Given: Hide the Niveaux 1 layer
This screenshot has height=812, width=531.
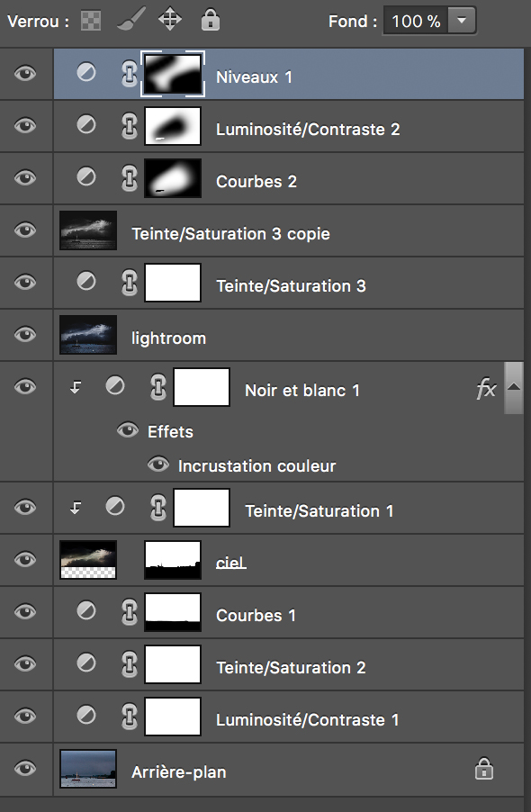Looking at the screenshot, I should pyautogui.click(x=25, y=73).
